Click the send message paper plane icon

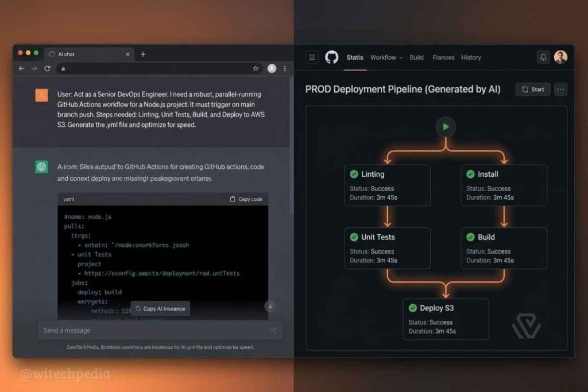pyautogui.click(x=274, y=330)
